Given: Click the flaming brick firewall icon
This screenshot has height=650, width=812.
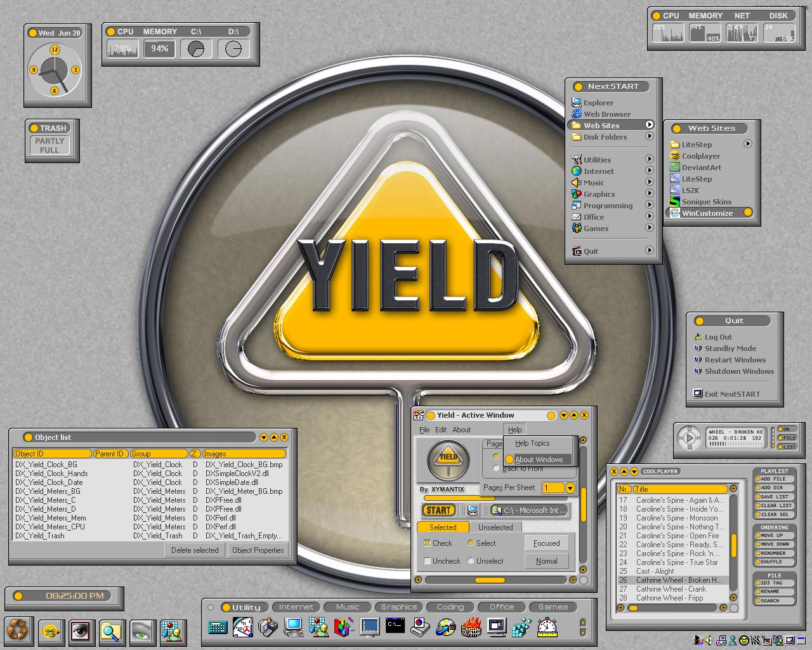Looking at the screenshot, I should click(471, 628).
